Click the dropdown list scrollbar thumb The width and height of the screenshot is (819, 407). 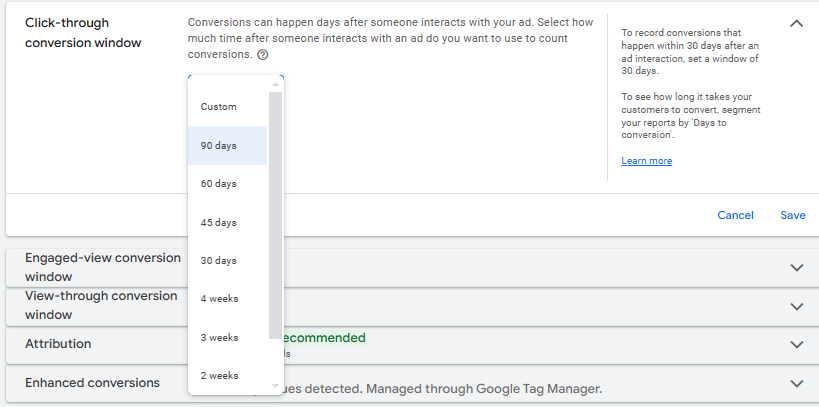[x=275, y=215]
